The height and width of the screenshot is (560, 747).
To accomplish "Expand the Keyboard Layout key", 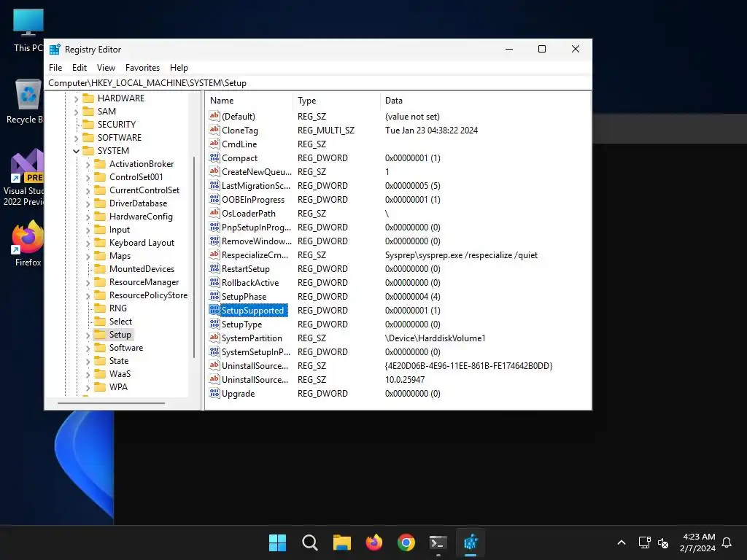I will [88, 244].
